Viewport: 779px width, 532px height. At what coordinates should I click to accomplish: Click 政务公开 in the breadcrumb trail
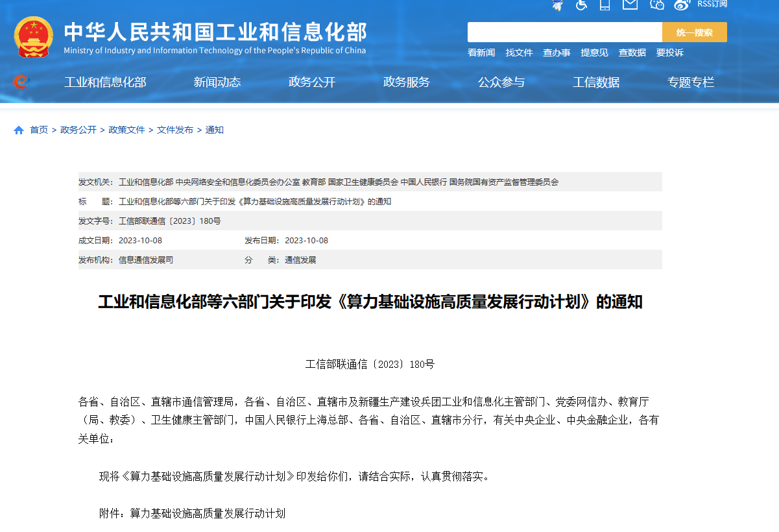coord(78,130)
